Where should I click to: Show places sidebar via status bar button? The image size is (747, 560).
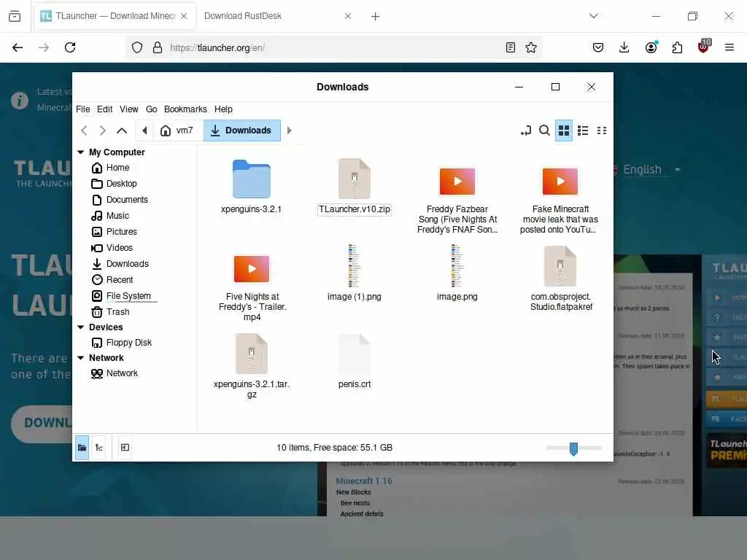[x=82, y=448]
